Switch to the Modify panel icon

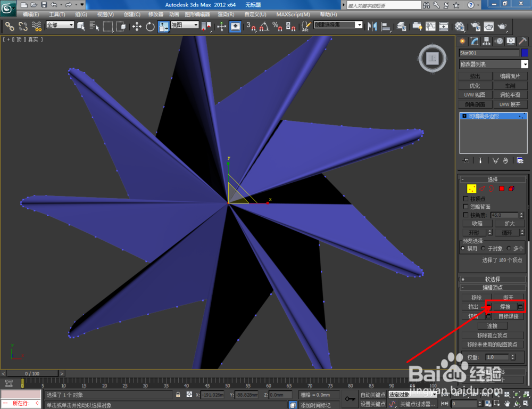475,41
